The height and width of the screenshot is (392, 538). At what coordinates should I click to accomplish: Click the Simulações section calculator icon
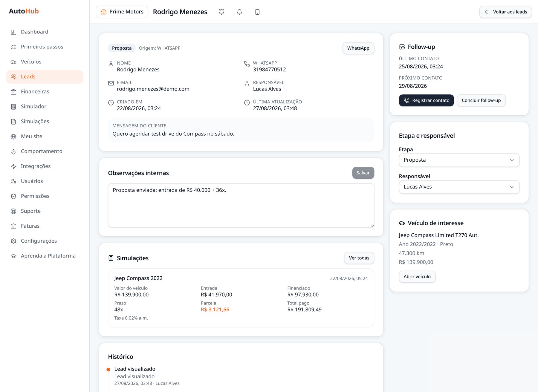point(111,258)
